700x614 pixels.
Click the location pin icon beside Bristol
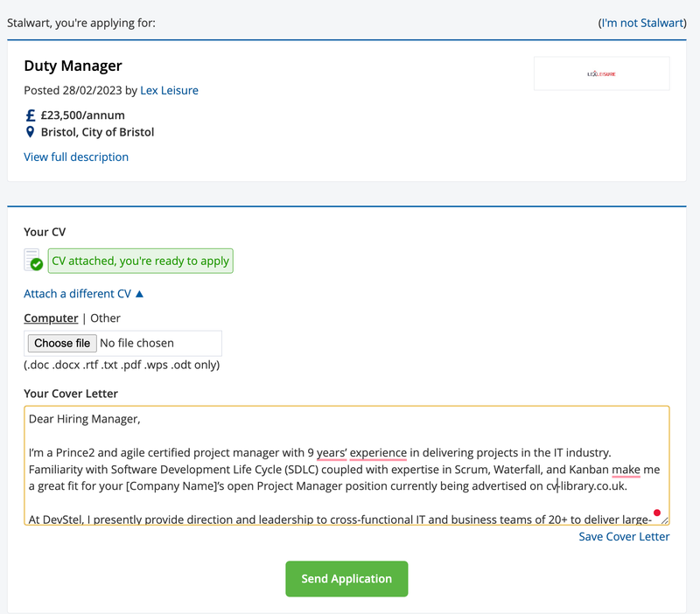click(29, 133)
